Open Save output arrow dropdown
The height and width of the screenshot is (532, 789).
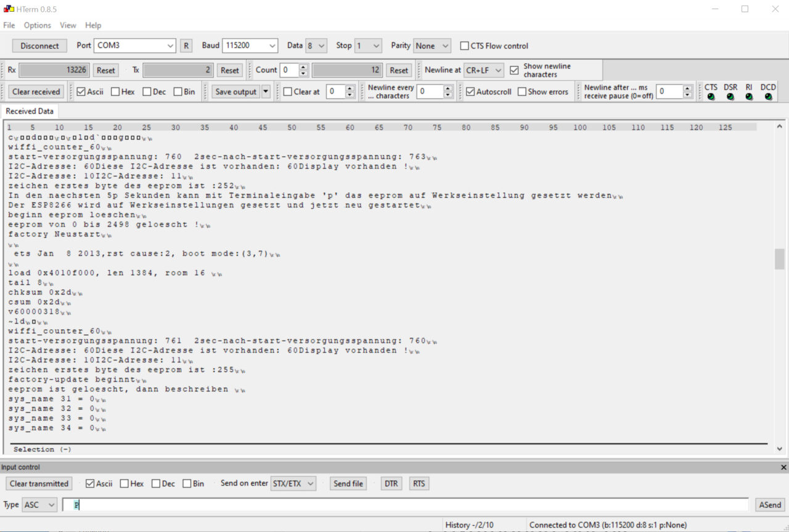point(266,92)
